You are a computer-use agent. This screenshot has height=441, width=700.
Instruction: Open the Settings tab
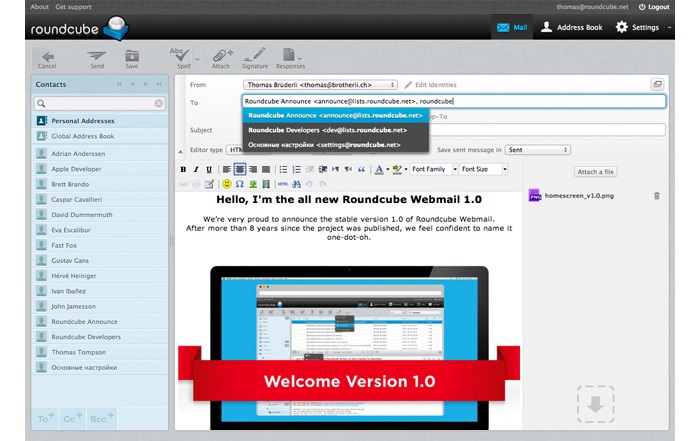coord(637,27)
